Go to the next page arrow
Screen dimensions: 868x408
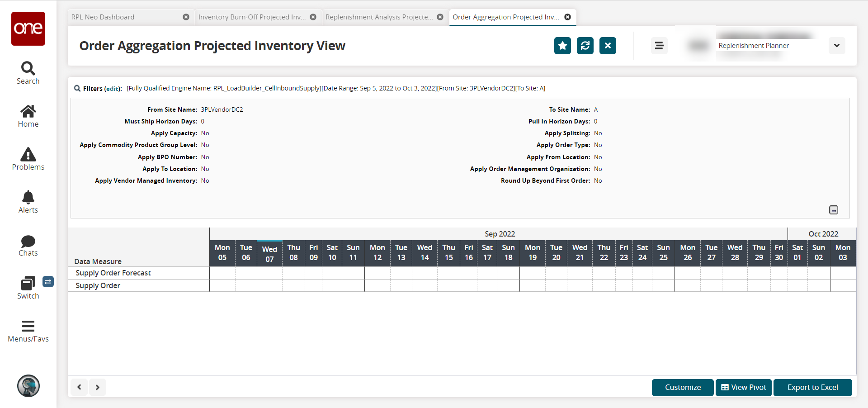coord(98,387)
